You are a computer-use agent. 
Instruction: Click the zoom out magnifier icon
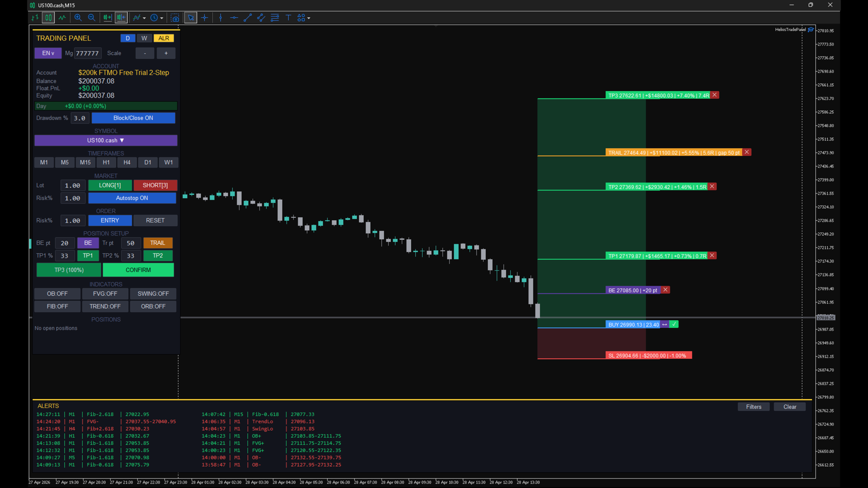[91, 18]
